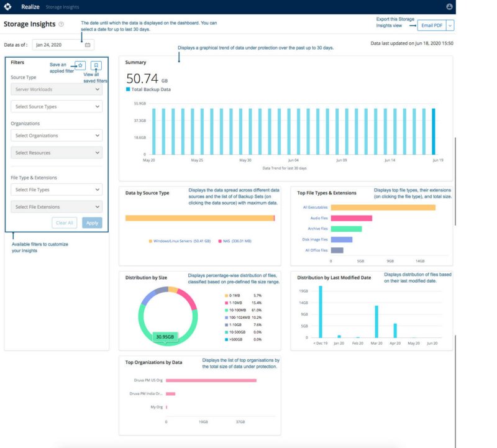Save an applied filter using the star icon
Screen dimensions: 497x448
[80, 65]
